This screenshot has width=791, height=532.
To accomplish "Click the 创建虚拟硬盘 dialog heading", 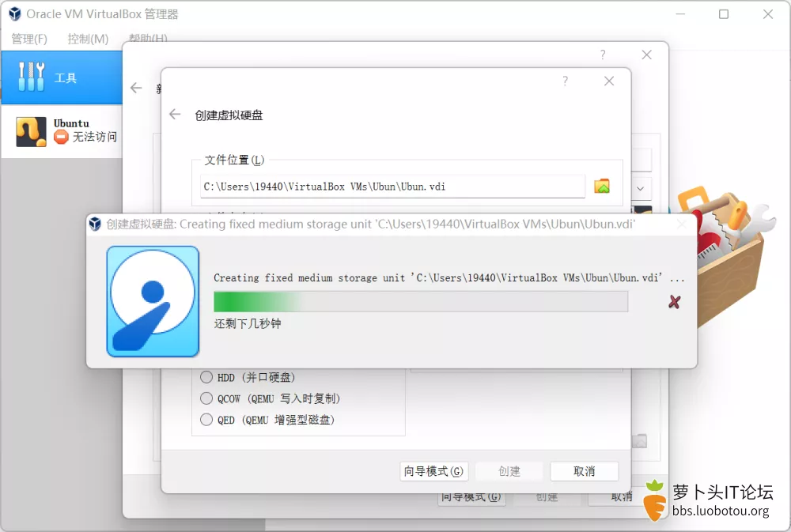I will click(229, 115).
